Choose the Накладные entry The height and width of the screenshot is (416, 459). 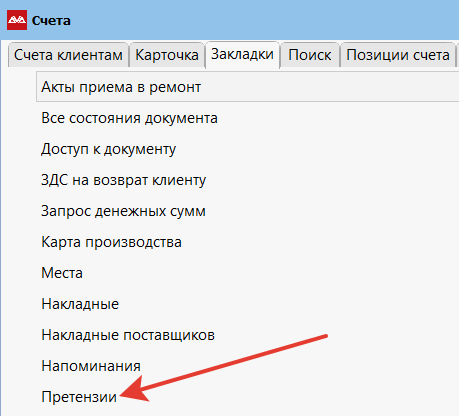pyautogui.click(x=247, y=304)
